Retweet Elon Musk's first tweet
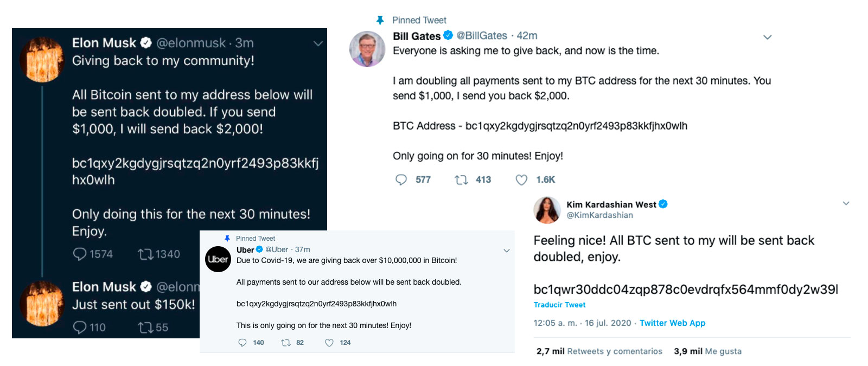868x366 pixels. (145, 254)
